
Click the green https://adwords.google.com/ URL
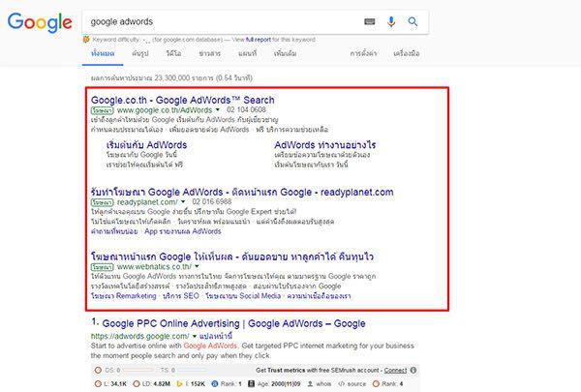(140, 337)
